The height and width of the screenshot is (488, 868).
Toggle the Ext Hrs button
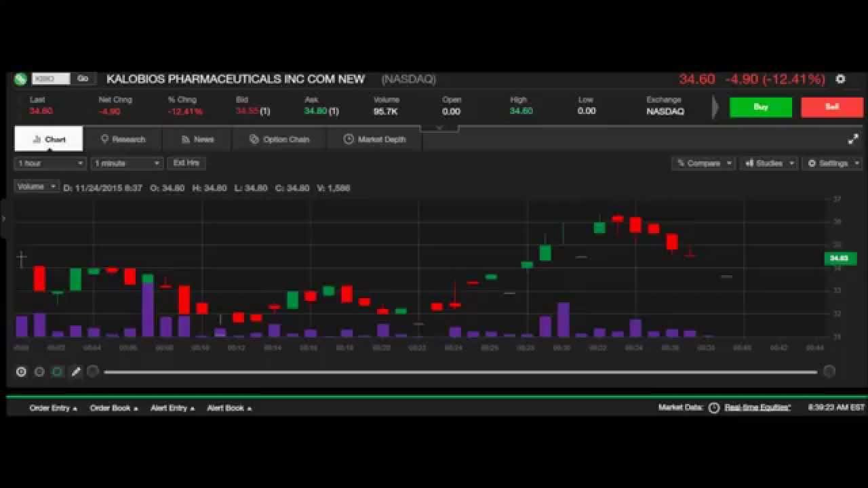click(186, 163)
